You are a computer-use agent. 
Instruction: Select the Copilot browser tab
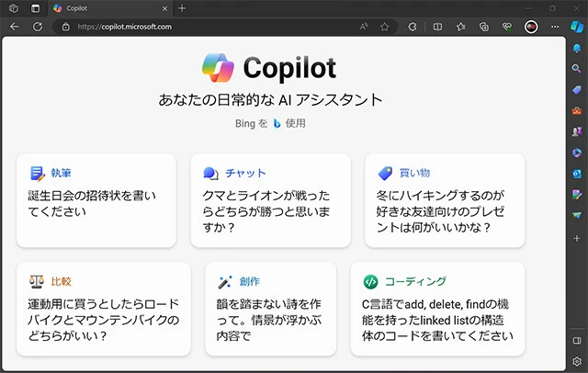[110, 8]
